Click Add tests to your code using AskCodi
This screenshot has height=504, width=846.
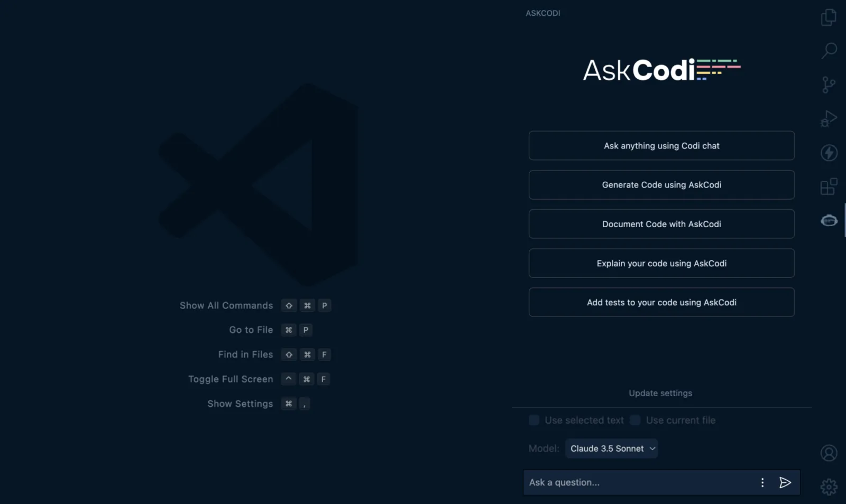point(661,302)
